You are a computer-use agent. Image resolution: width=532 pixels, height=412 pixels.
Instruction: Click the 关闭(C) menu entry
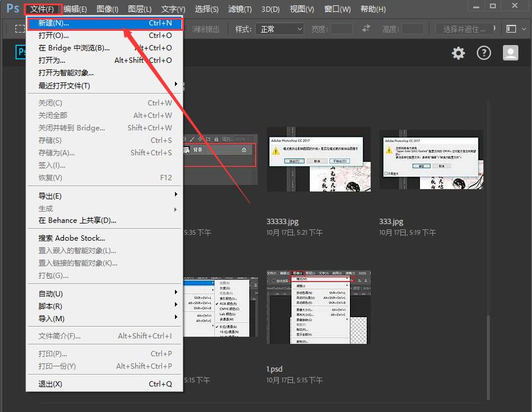(x=105, y=103)
